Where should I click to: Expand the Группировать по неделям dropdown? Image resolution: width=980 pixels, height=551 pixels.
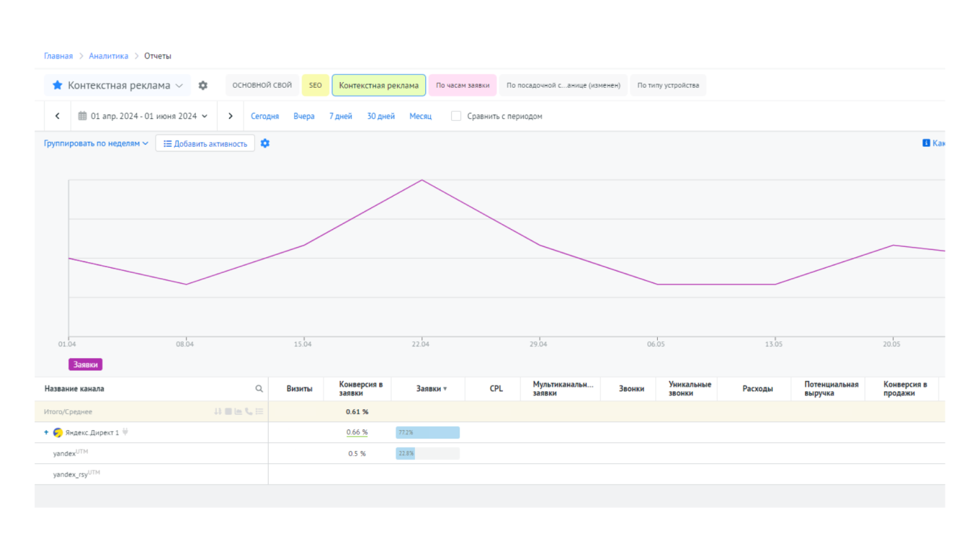click(96, 143)
